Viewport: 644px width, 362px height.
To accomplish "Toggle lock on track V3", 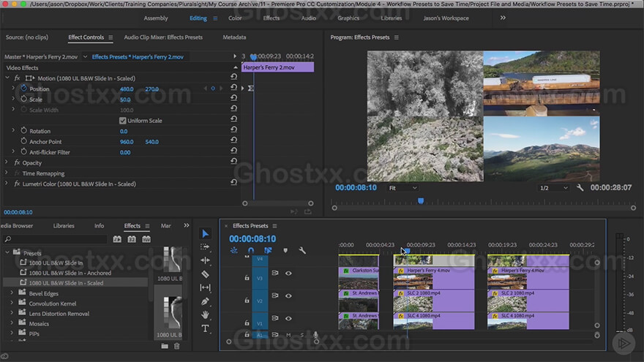I will click(247, 278).
